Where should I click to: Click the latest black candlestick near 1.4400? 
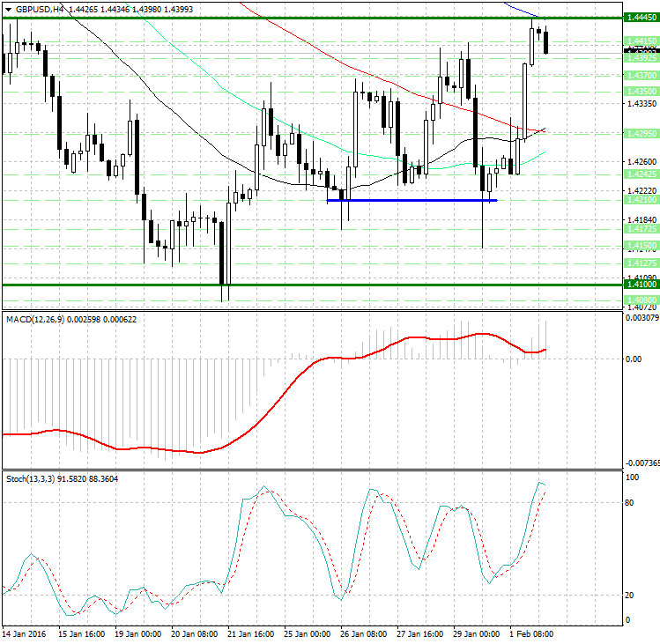(546, 42)
